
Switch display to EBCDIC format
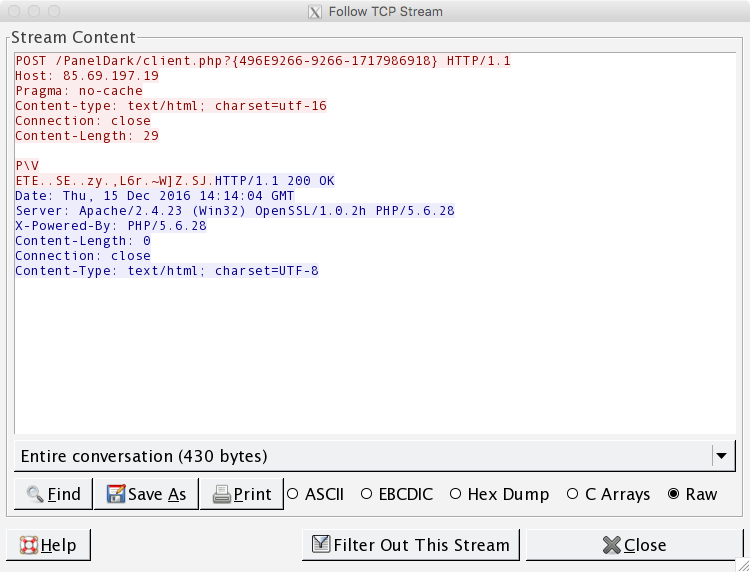coord(367,494)
